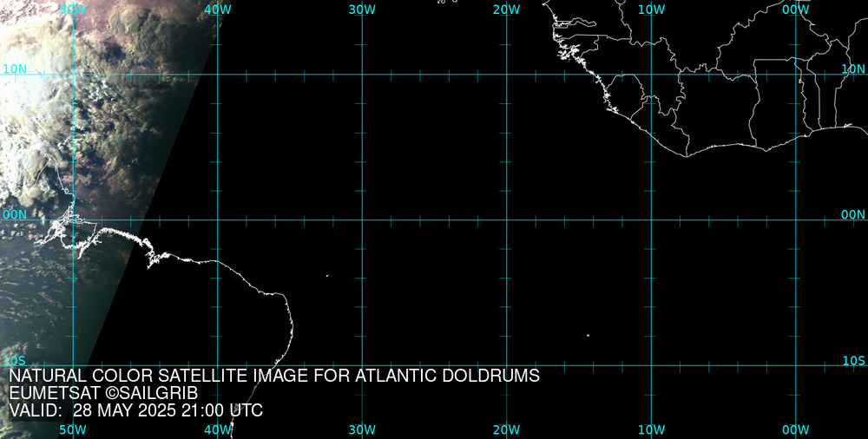Click the 30W longitude label along the bottom edge
Screen dimensions: 868x439
coord(362,430)
